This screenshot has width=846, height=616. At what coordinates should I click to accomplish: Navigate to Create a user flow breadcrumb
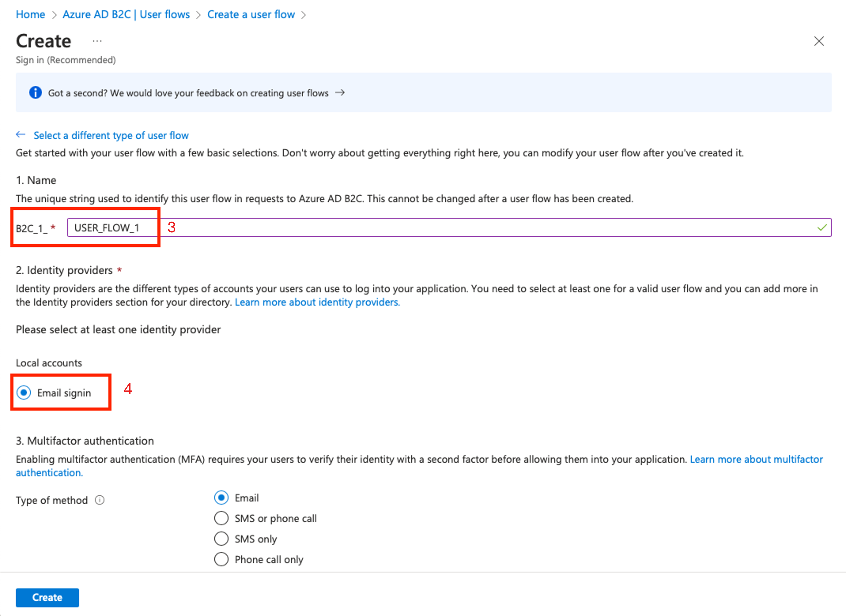pos(251,15)
